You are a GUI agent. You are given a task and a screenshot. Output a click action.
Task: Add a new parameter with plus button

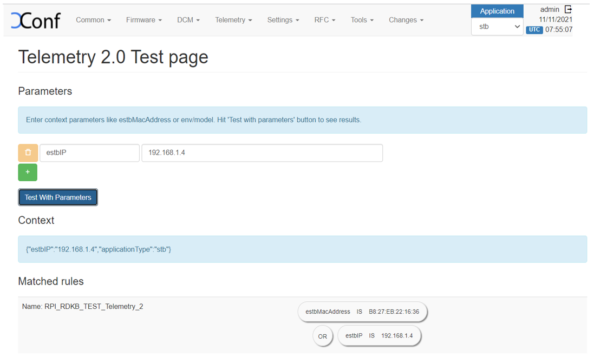pyautogui.click(x=28, y=172)
